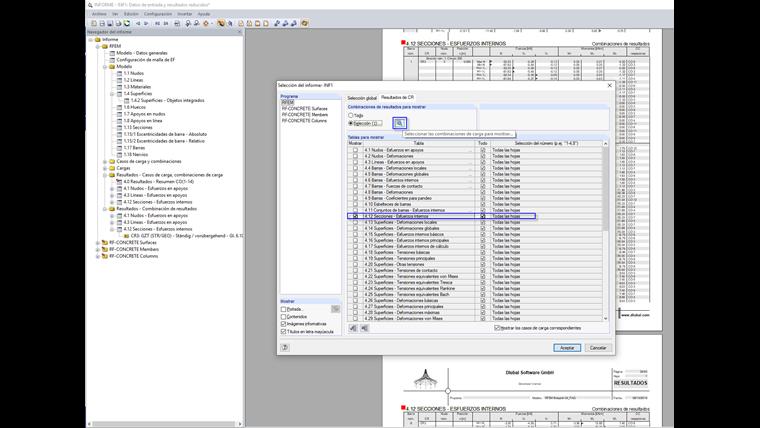Toggle Mostrar los casos de carga correspondientes
Viewport: 760px width, 428px height.
pyautogui.click(x=497, y=328)
